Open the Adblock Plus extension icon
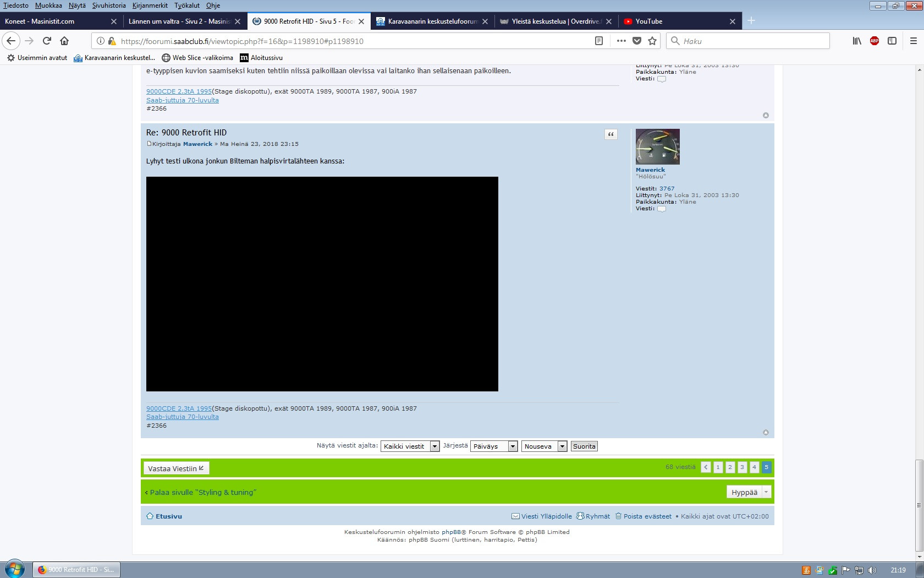924x578 pixels. coord(875,41)
